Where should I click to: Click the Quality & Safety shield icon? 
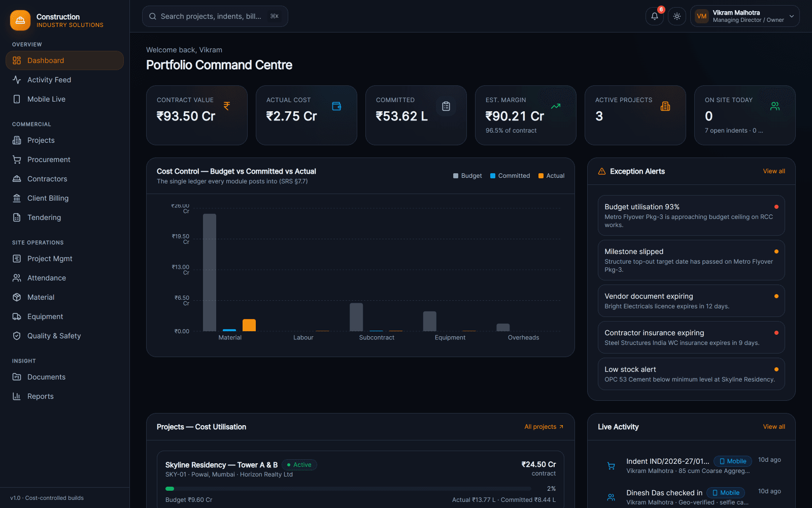17,336
